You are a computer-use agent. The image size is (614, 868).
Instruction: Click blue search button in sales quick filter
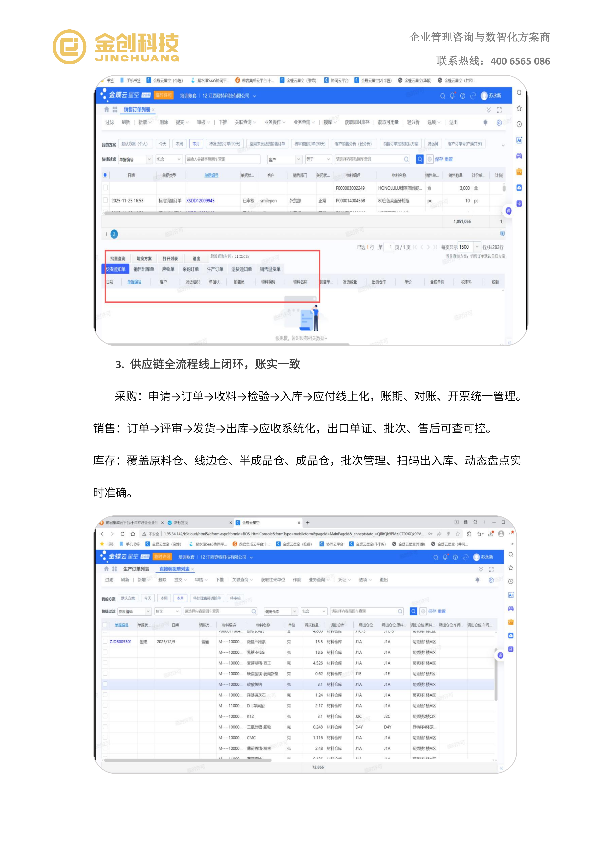coord(420,159)
